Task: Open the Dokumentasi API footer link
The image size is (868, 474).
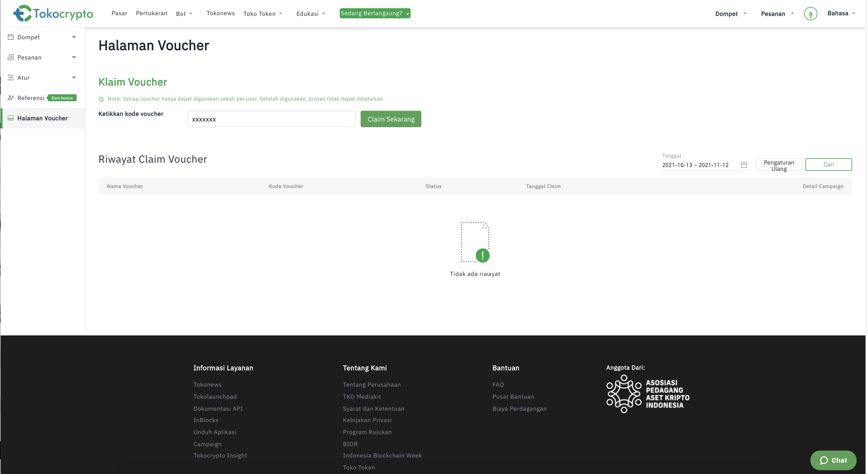Action: pos(218,409)
